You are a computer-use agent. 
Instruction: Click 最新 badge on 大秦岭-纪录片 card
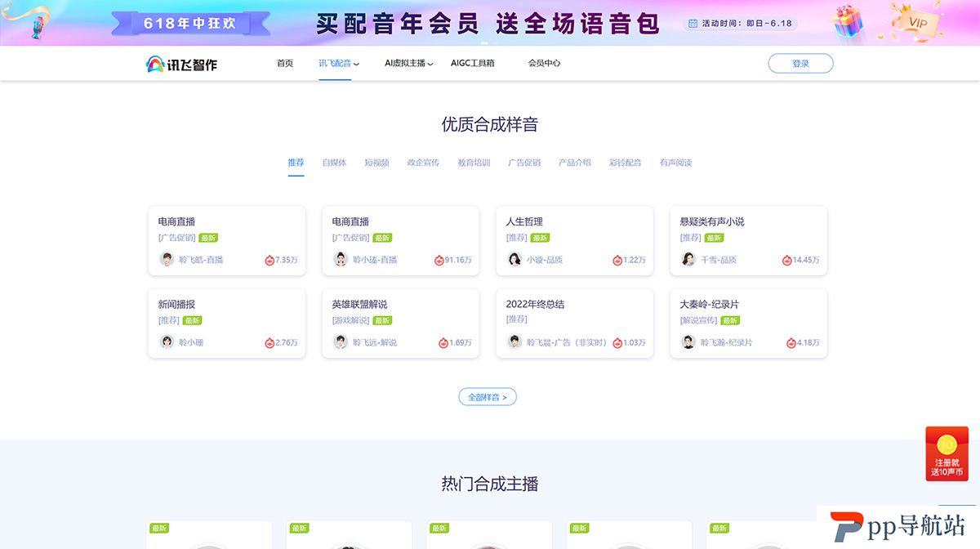[730, 320]
